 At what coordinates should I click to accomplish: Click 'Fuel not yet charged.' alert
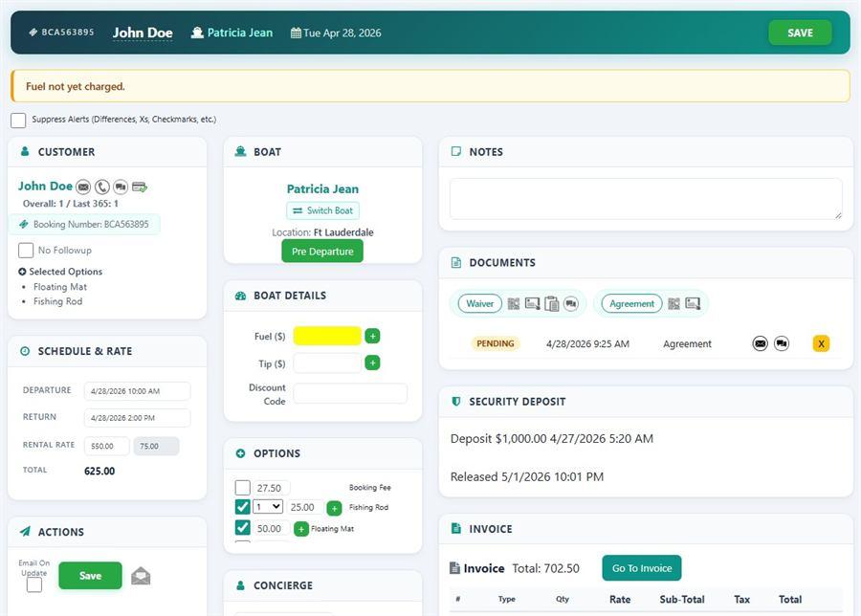tap(430, 86)
